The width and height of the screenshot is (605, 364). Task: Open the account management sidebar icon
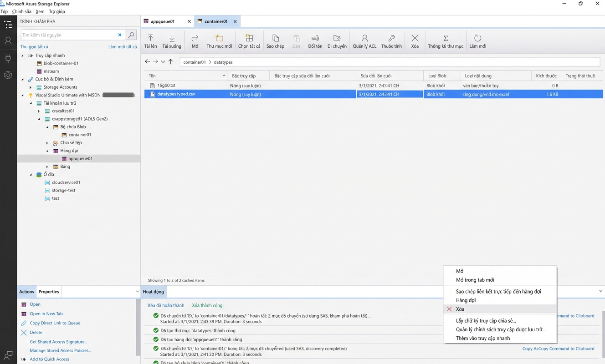tap(8, 41)
